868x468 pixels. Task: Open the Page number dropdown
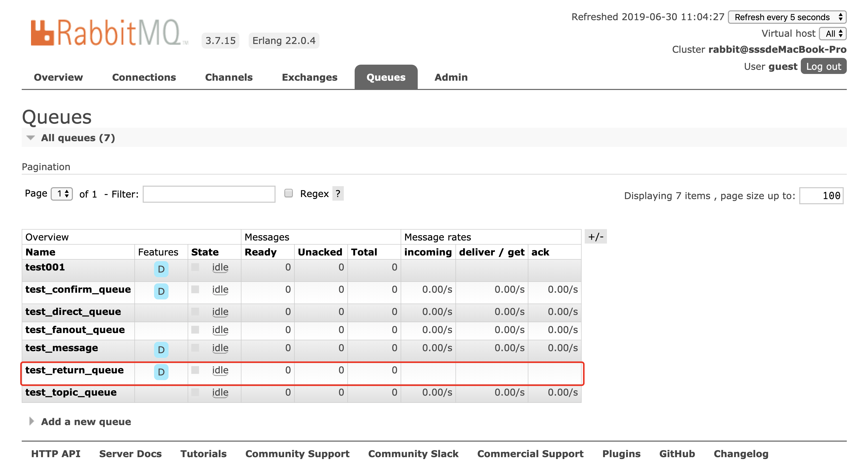coord(62,194)
